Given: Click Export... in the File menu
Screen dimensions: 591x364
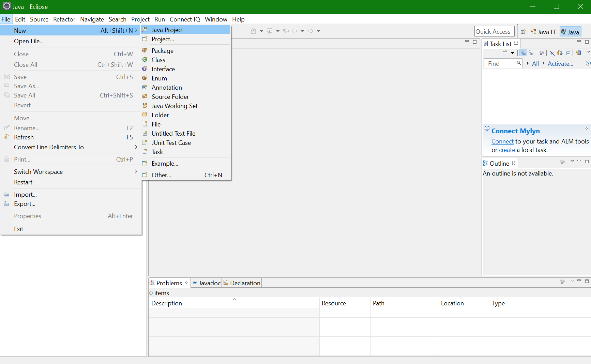Looking at the screenshot, I should click(x=71, y=203).
